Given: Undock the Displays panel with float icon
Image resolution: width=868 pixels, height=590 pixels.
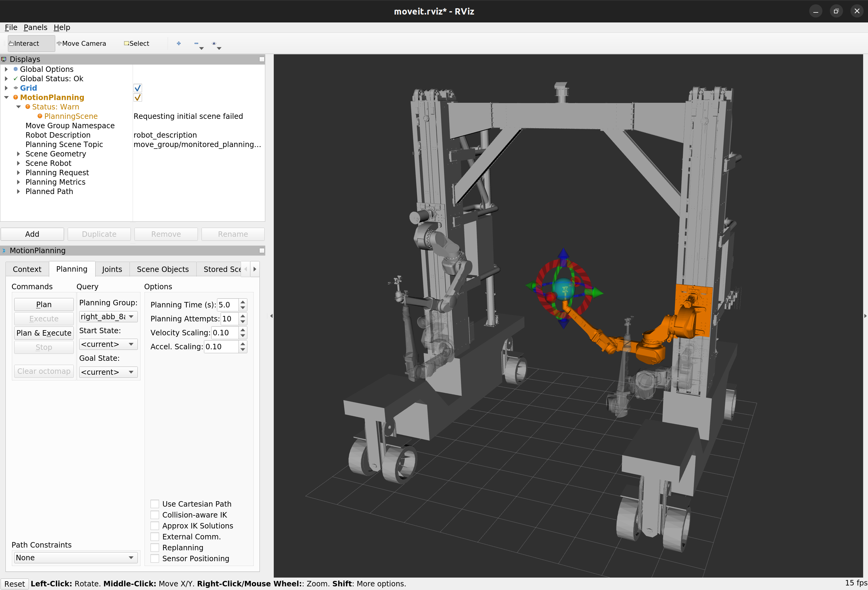Looking at the screenshot, I should coord(261,59).
